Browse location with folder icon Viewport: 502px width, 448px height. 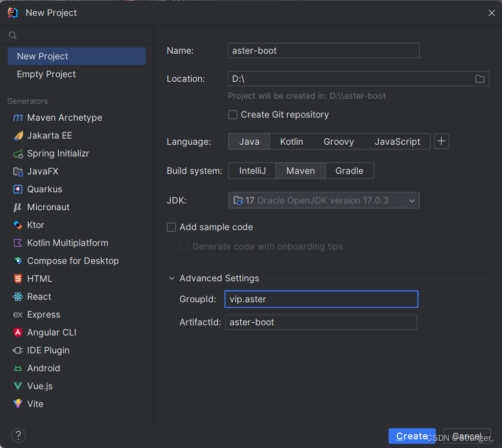click(x=480, y=79)
